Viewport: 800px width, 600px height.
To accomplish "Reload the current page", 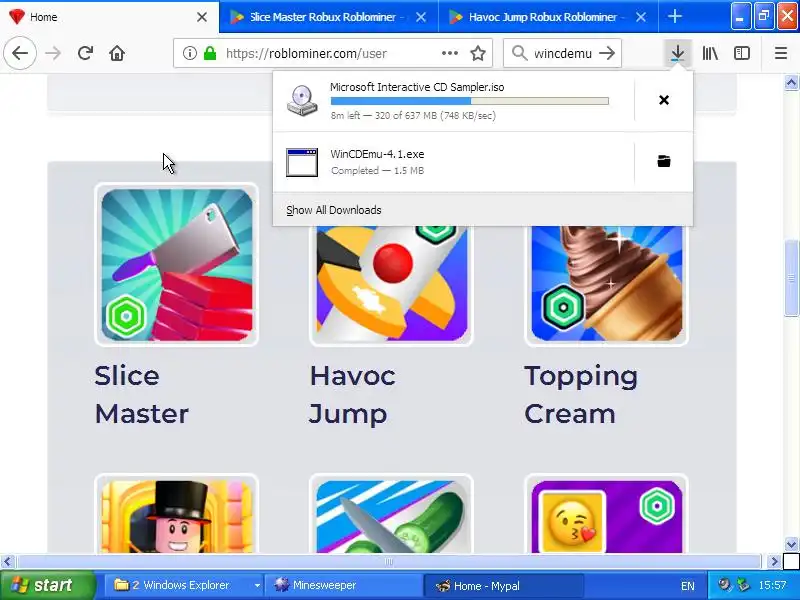I will click(85, 53).
